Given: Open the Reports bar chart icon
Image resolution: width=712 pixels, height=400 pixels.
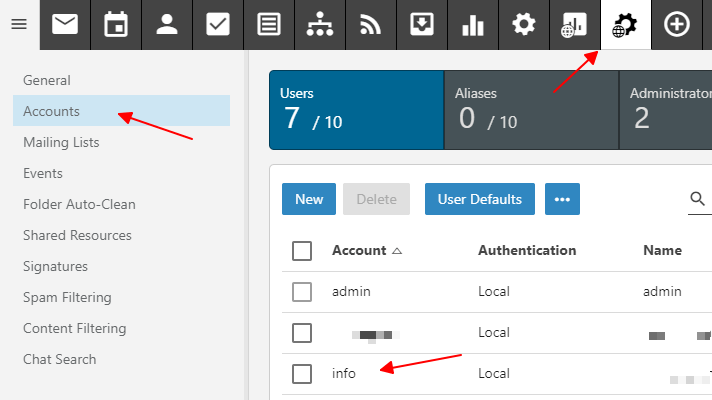Looking at the screenshot, I should [473, 25].
